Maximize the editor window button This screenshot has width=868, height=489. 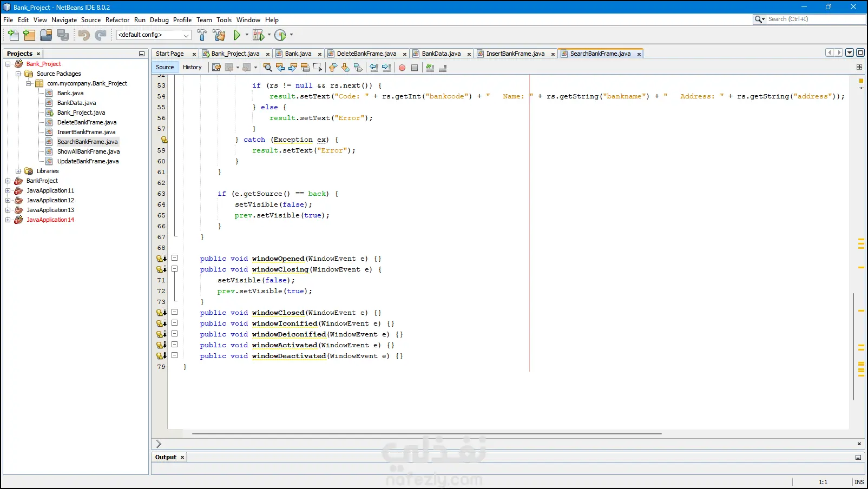(860, 52)
